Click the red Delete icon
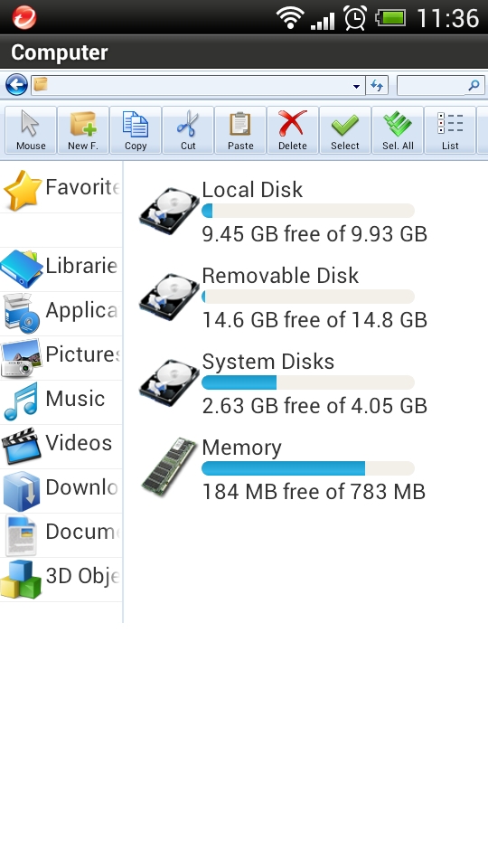This screenshot has height=868, width=488. [293, 130]
